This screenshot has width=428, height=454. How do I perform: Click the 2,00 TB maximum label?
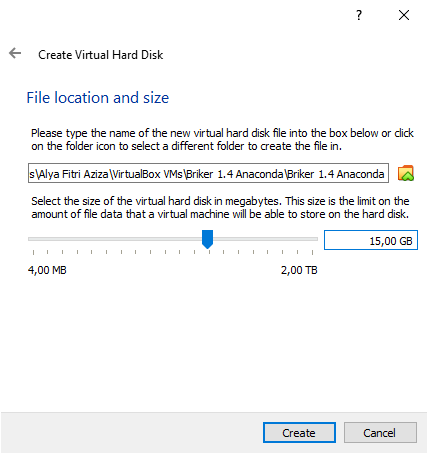point(299,270)
